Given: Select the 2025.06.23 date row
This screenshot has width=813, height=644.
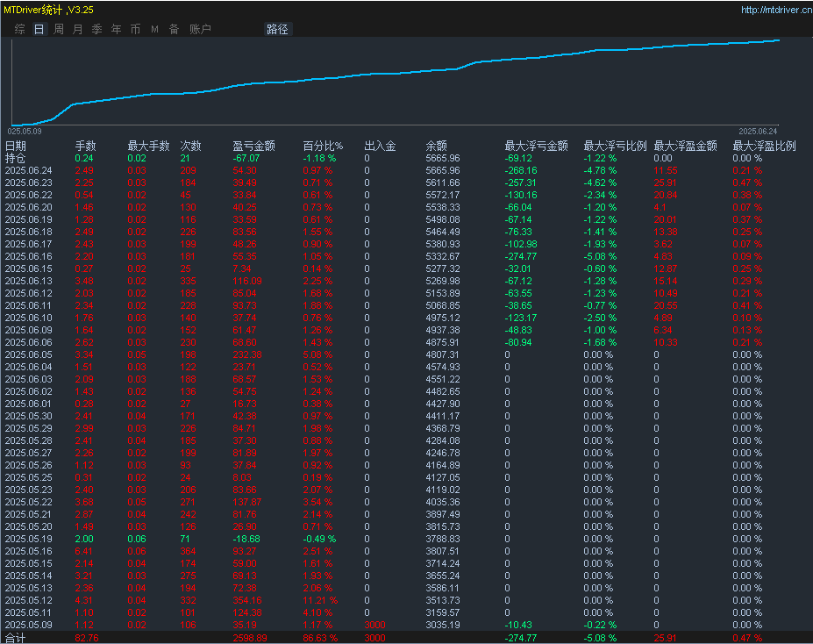Looking at the screenshot, I should [x=29, y=183].
